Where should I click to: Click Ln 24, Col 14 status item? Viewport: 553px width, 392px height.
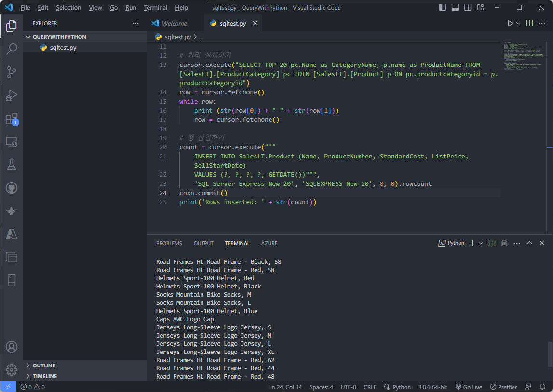285,387
